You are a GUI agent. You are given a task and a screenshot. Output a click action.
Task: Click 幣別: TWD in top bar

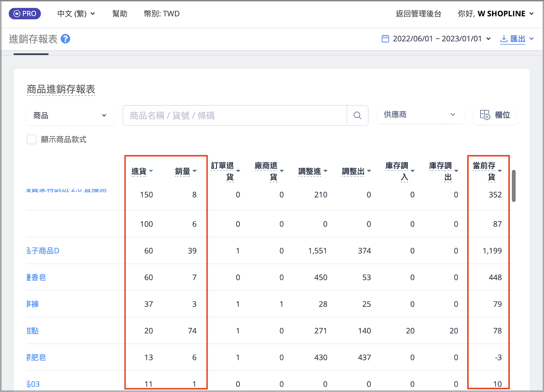162,14
